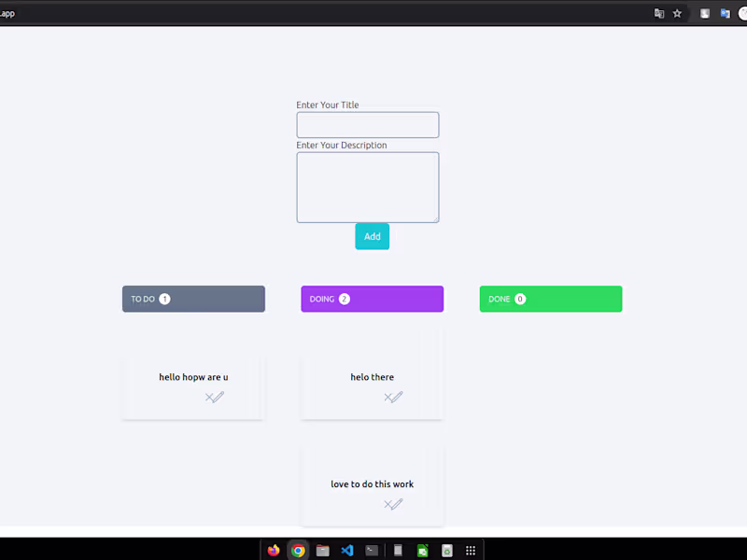
Task: Click the pencil edit icon on "helo there" card
Action: click(400, 396)
